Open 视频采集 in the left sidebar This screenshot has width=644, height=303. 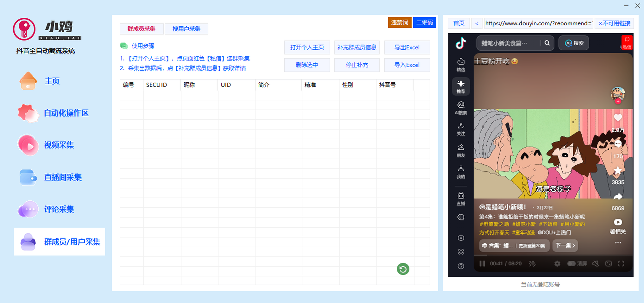(59, 145)
